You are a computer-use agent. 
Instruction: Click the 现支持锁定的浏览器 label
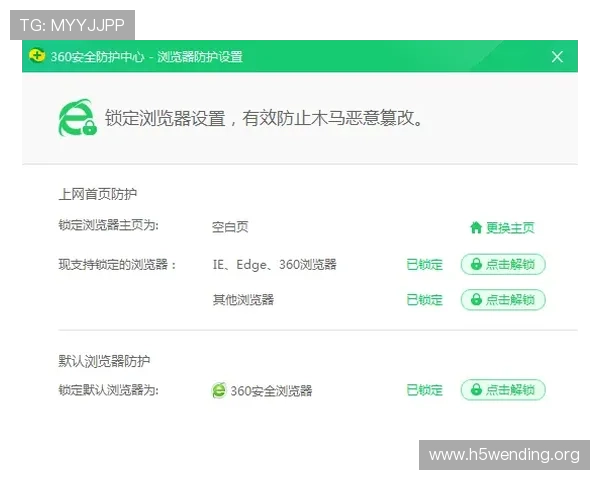pyautogui.click(x=117, y=264)
